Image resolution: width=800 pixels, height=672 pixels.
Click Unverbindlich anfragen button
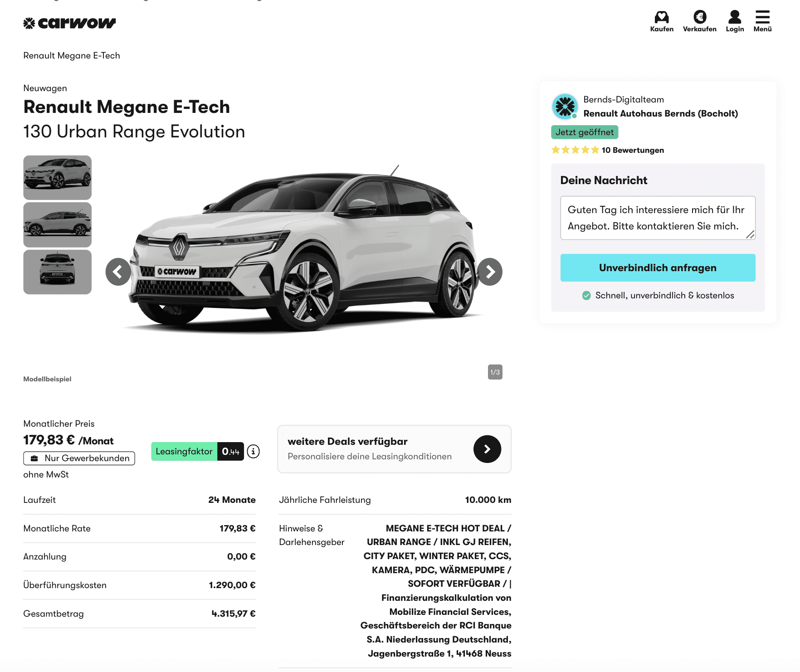pos(658,268)
